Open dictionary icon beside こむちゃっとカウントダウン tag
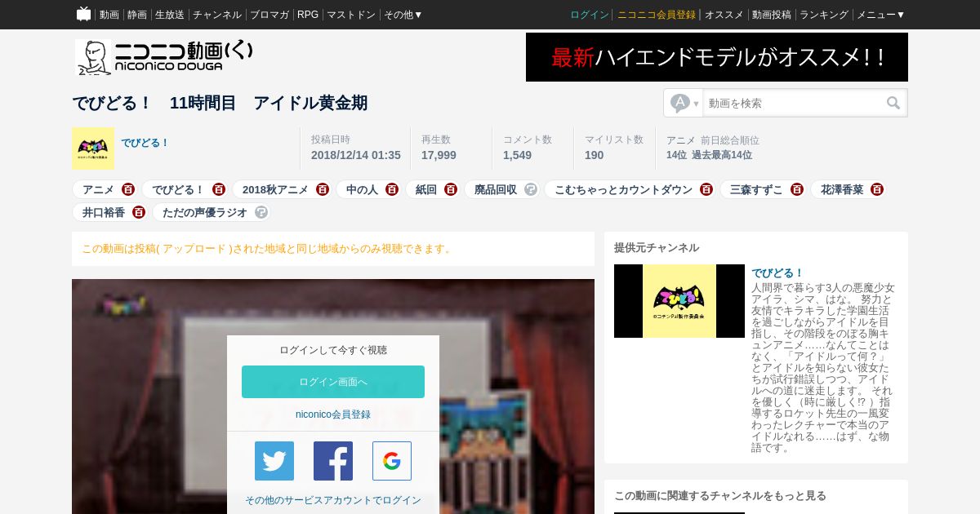Viewport: 980px width, 514px height. click(706, 189)
